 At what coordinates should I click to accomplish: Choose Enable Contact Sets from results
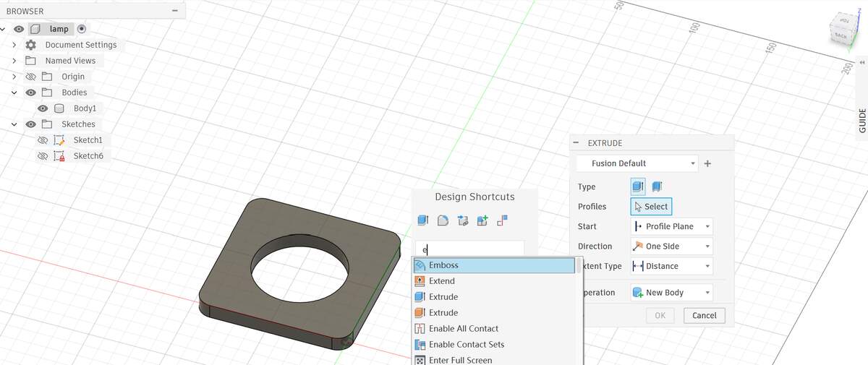coord(494,345)
